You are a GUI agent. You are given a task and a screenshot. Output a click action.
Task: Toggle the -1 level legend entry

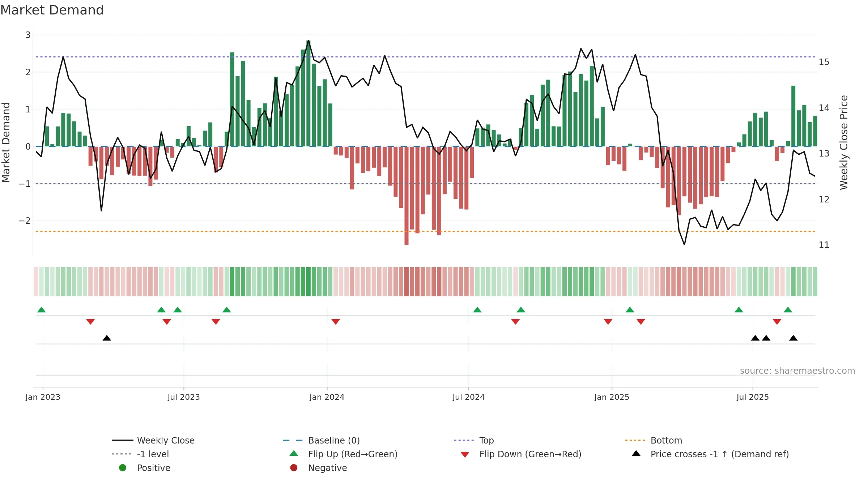pos(140,454)
